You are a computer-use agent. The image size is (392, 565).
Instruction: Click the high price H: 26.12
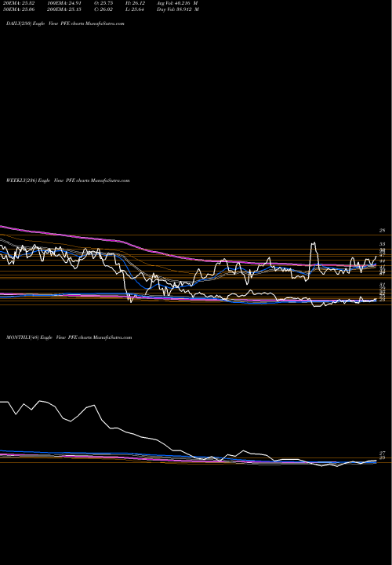pyautogui.click(x=136, y=3)
